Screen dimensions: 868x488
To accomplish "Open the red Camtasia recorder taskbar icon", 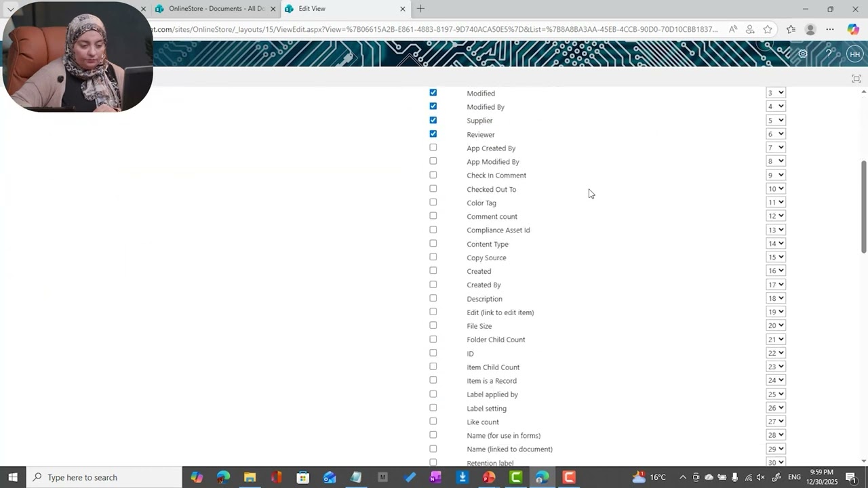I will tap(569, 477).
